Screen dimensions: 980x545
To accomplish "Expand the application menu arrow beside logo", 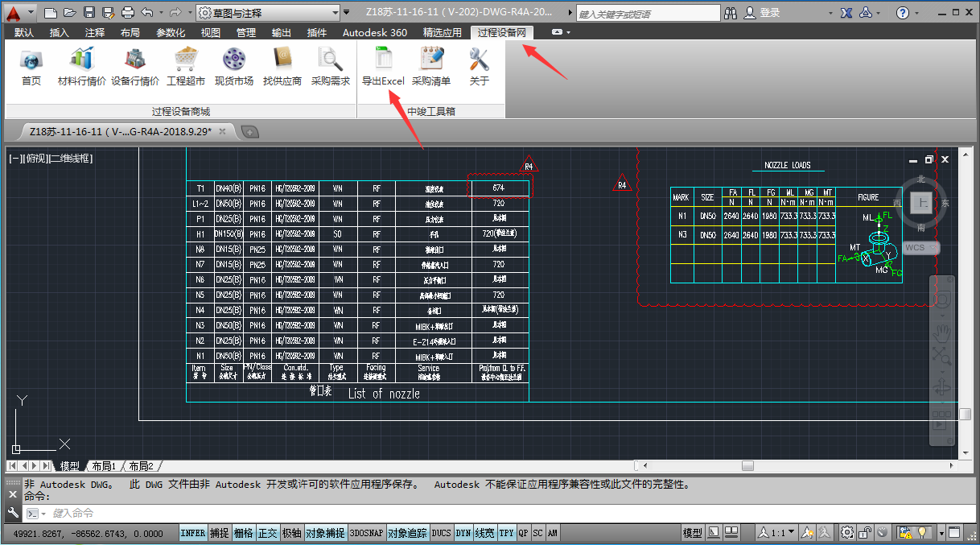I will [31, 13].
